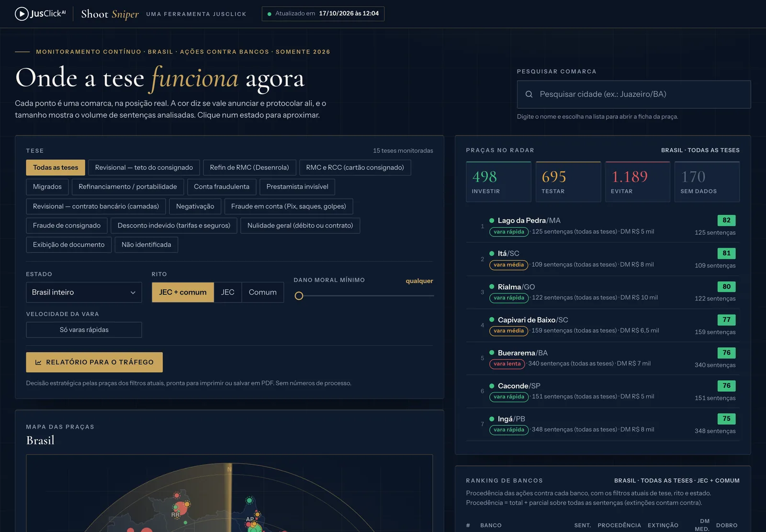
Task: Click the Dano moral mínimo slider track
Action: [x=364, y=296]
